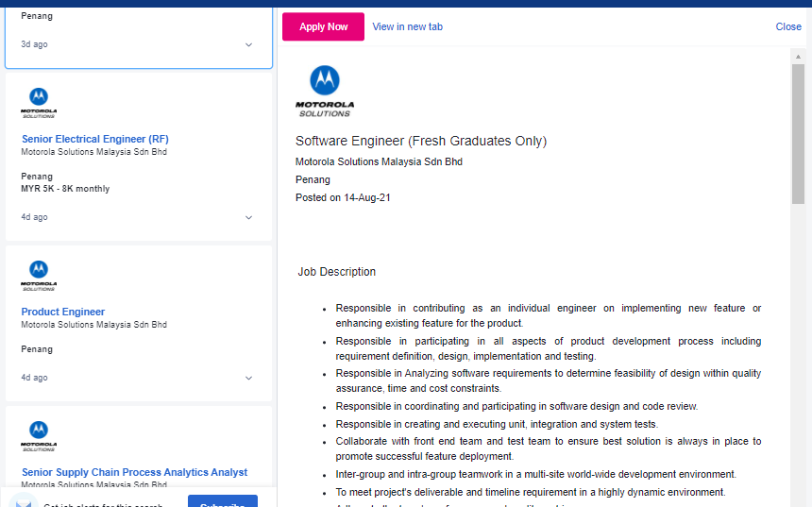Click Penang on Product Engineer card

coord(37,349)
